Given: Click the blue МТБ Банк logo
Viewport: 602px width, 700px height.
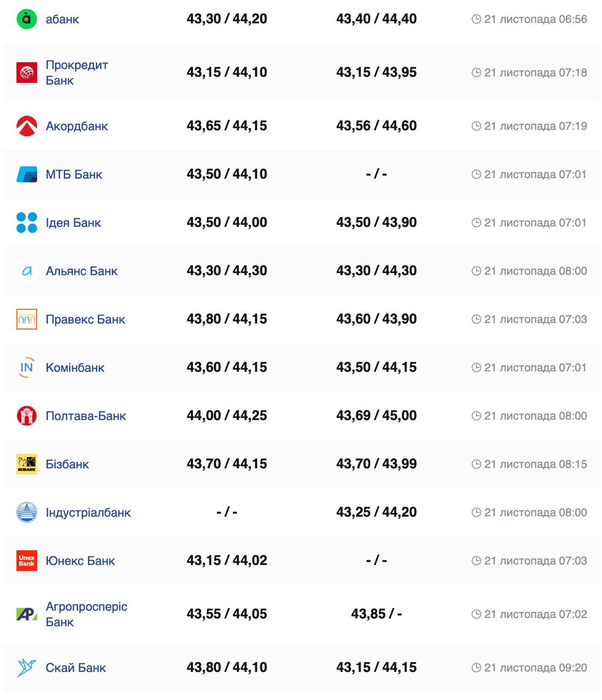Looking at the screenshot, I should [x=26, y=174].
